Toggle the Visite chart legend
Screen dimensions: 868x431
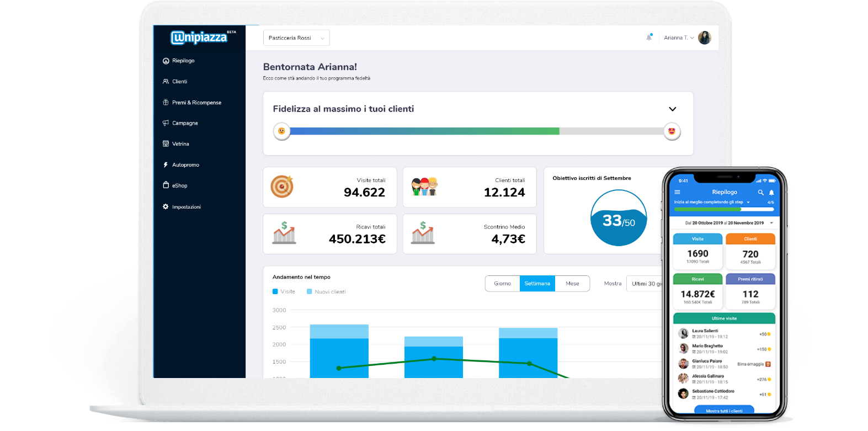click(284, 291)
